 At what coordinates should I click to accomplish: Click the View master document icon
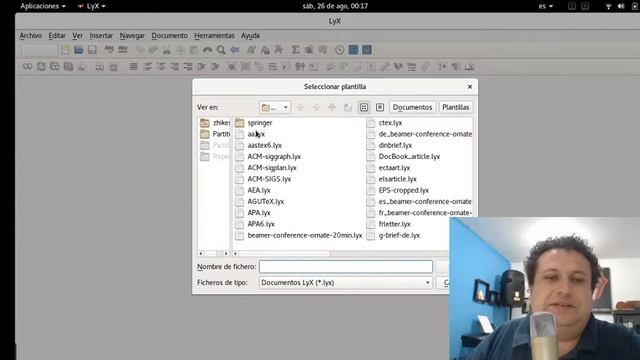(55, 67)
